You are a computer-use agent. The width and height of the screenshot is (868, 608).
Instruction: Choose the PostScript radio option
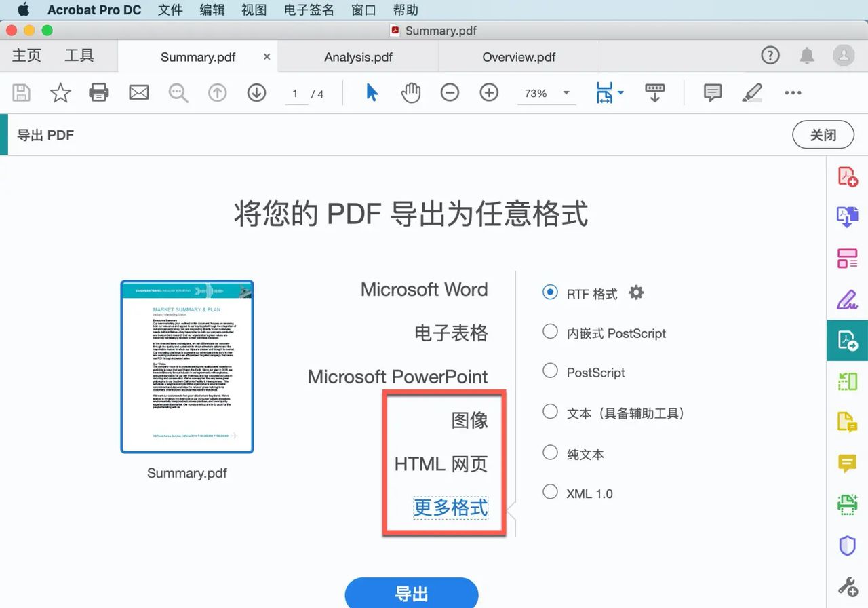click(x=550, y=370)
